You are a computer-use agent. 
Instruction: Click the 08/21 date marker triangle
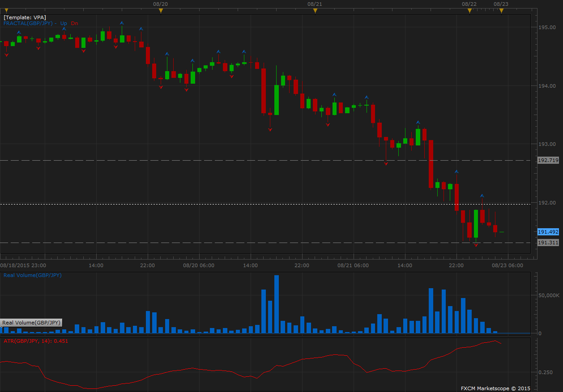click(x=315, y=11)
